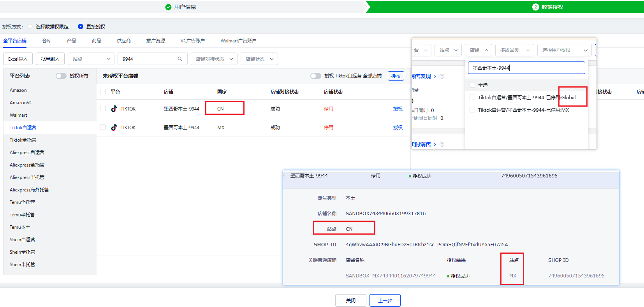Switch to the 仓库 tab
This screenshot has width=644, height=307.
coord(47,40)
